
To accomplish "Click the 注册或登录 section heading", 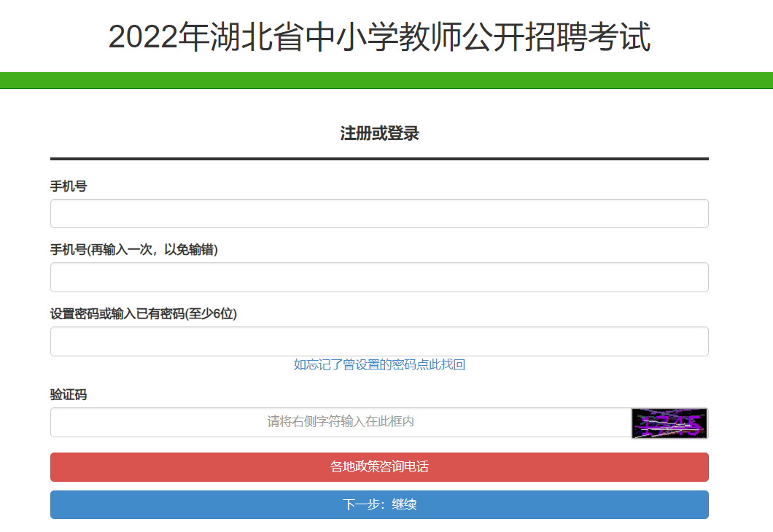I will (379, 133).
